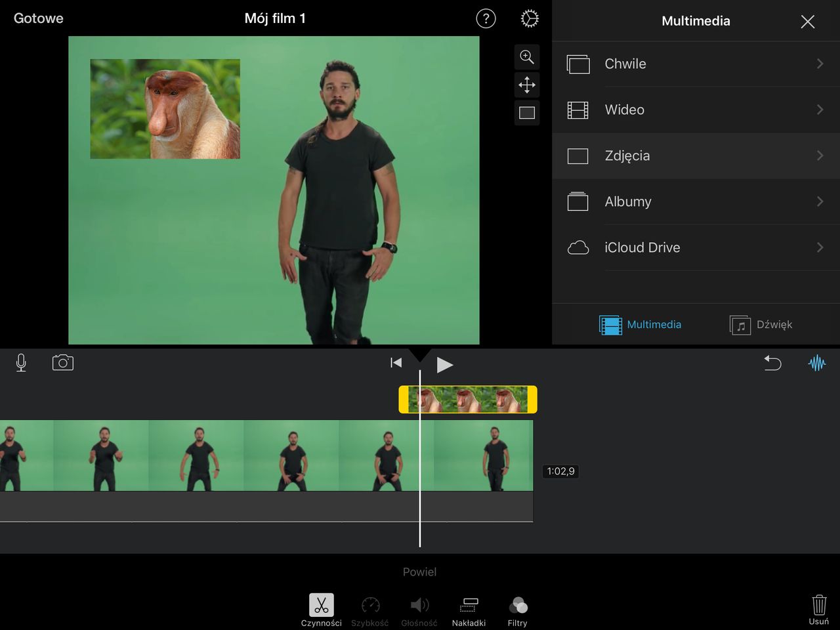Click the help question mark icon
This screenshot has width=840, height=630.
pos(486,19)
